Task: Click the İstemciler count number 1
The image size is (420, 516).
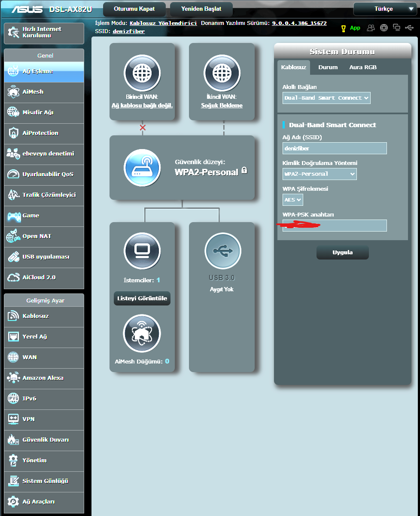Action: (x=158, y=280)
